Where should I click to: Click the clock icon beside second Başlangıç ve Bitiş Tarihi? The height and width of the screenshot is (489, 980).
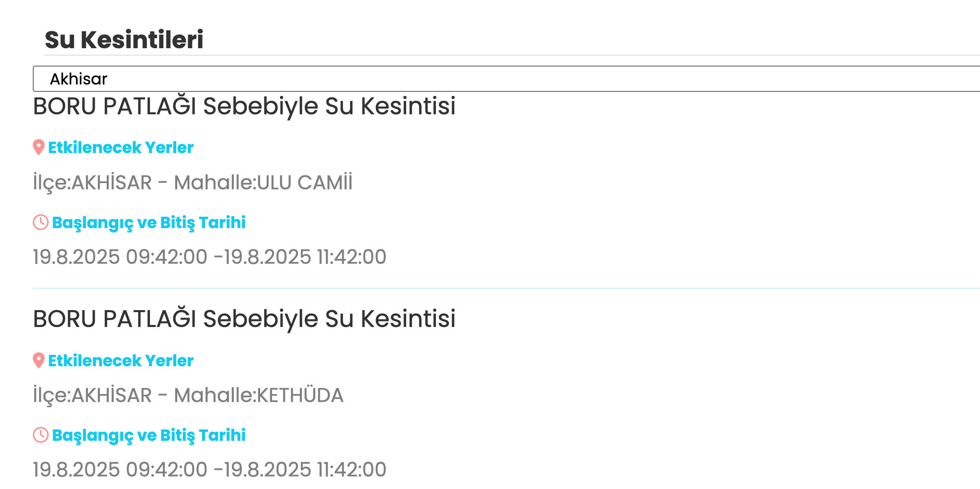point(40,435)
